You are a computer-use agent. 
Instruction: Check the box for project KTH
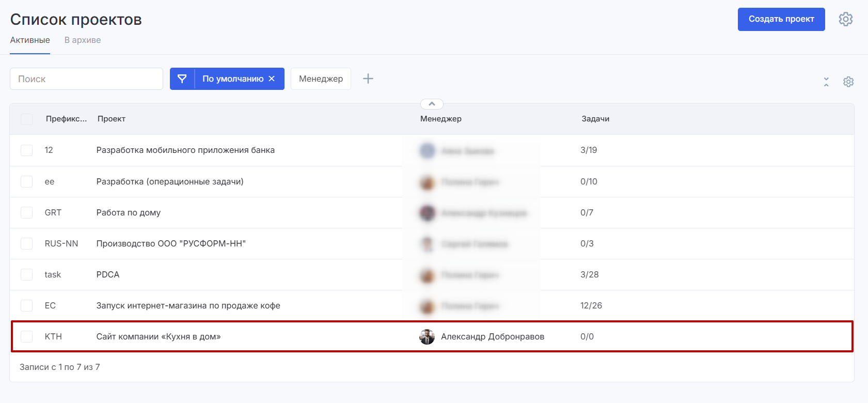(x=26, y=337)
